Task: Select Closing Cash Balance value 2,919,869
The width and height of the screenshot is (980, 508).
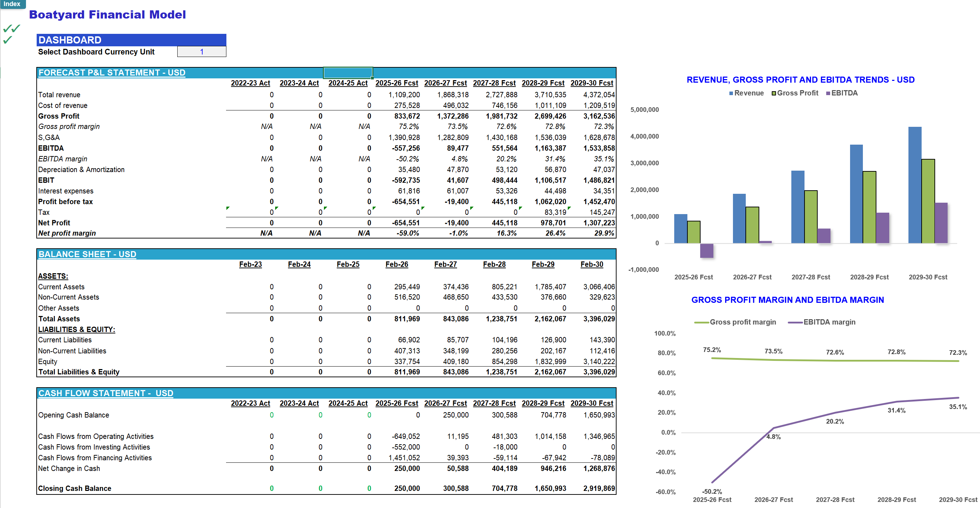Action: point(599,488)
